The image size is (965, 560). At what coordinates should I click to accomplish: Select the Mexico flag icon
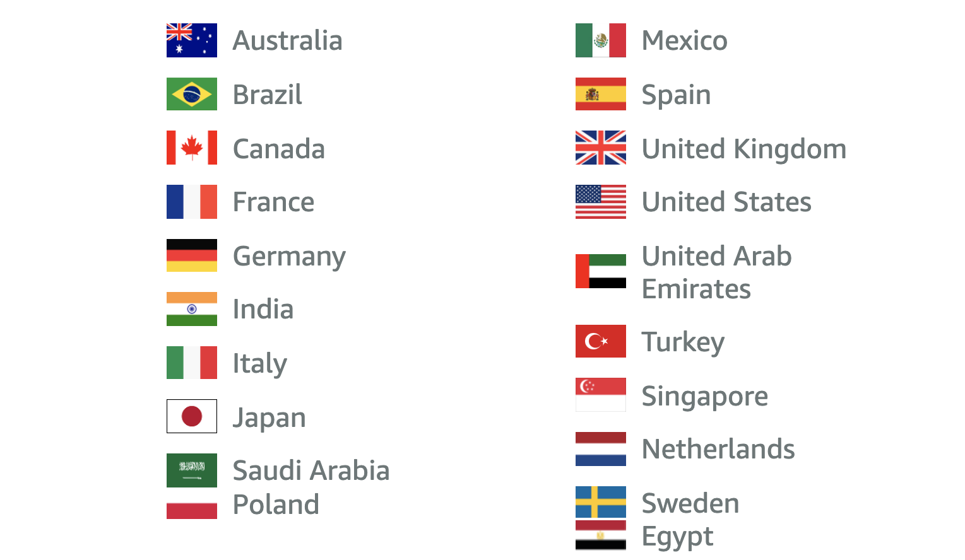coord(601,40)
